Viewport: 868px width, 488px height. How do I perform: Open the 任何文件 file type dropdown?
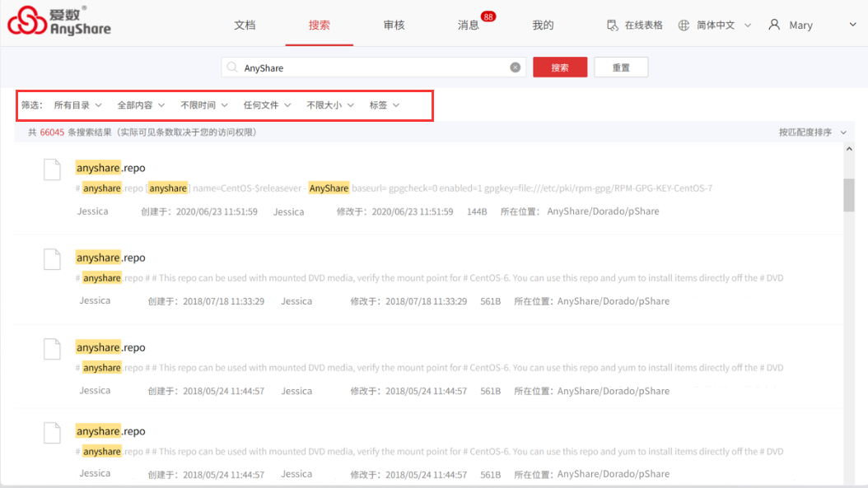pos(267,105)
